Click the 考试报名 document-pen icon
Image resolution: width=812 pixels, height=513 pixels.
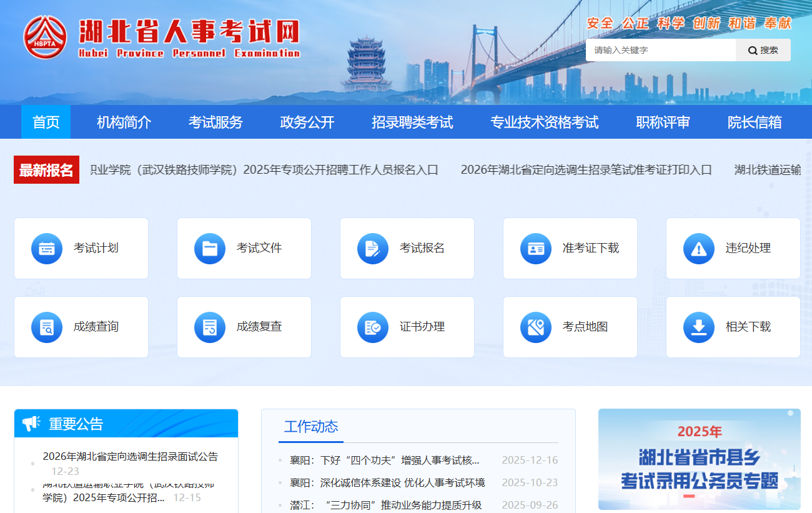pos(373,249)
